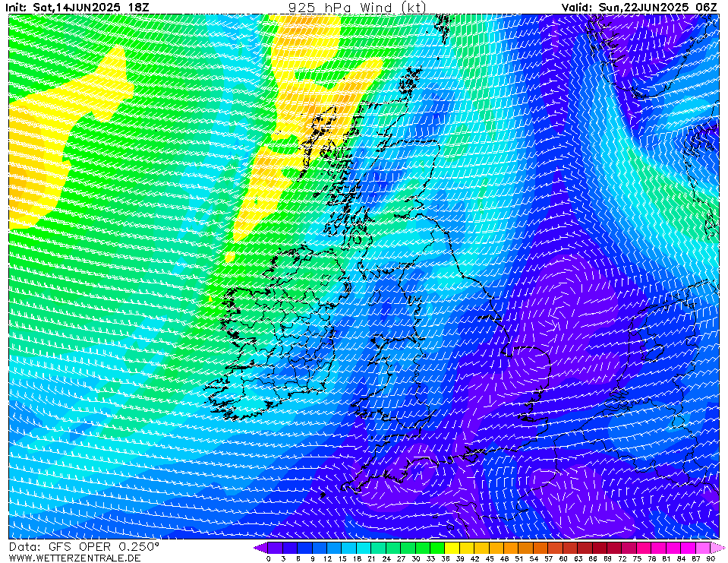The width and height of the screenshot is (728, 563).
Task: Click the violet legend swatch between 0 and 3
Action: 276,547
